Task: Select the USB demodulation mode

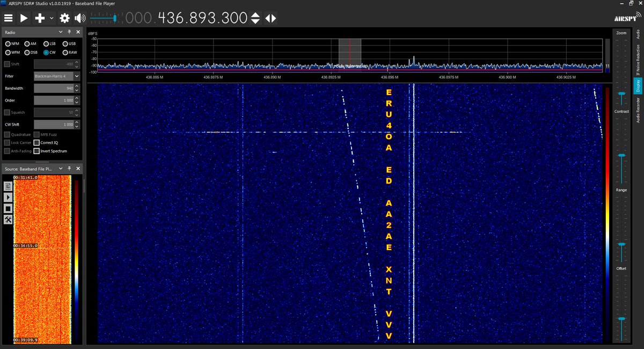Action: click(65, 43)
